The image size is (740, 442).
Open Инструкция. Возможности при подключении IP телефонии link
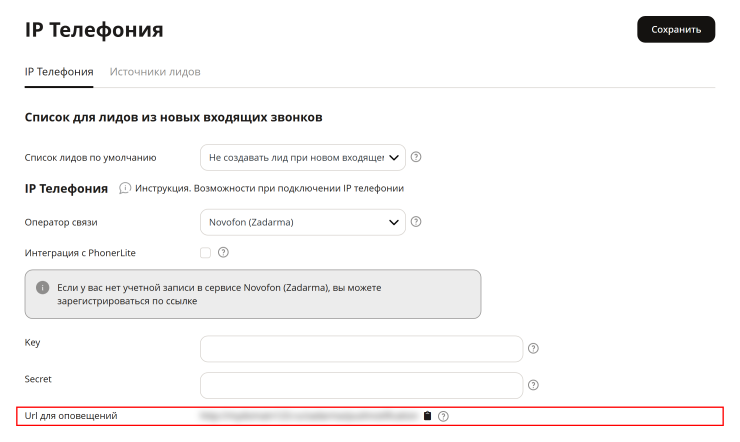[269, 188]
